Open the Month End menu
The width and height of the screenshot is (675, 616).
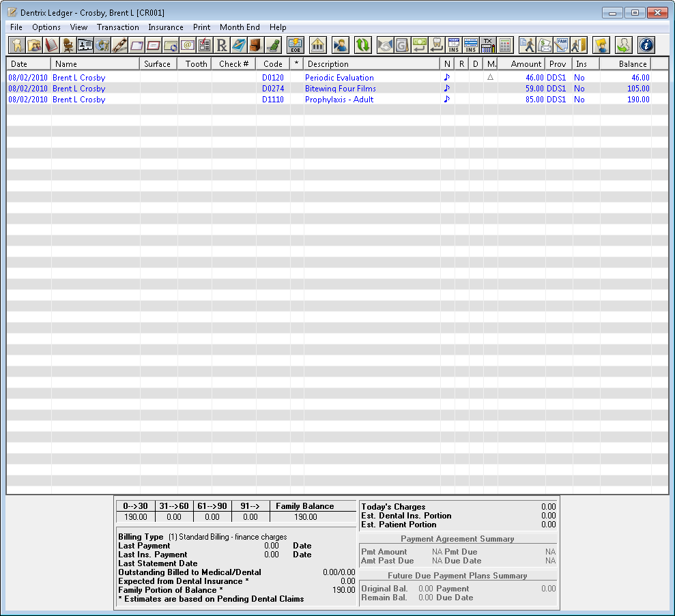[240, 27]
